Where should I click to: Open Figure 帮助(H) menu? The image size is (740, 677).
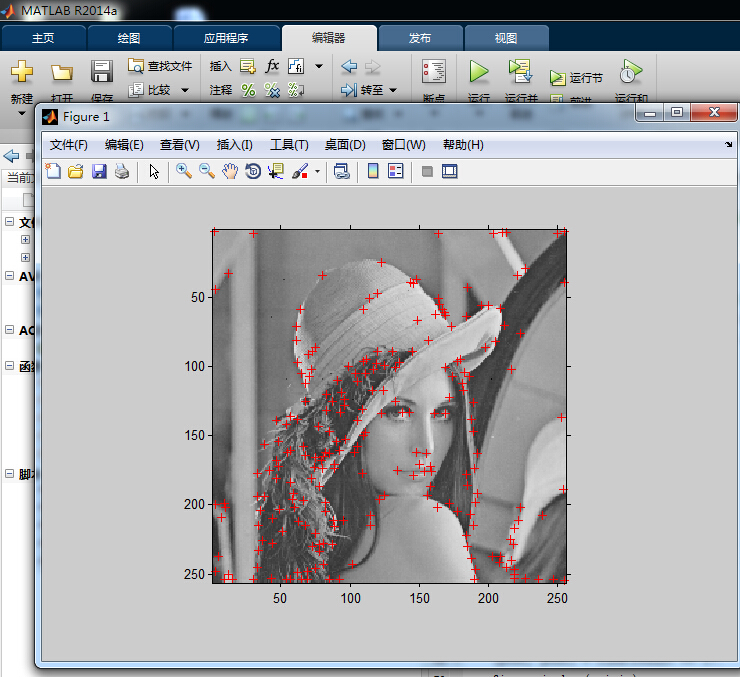coord(463,145)
